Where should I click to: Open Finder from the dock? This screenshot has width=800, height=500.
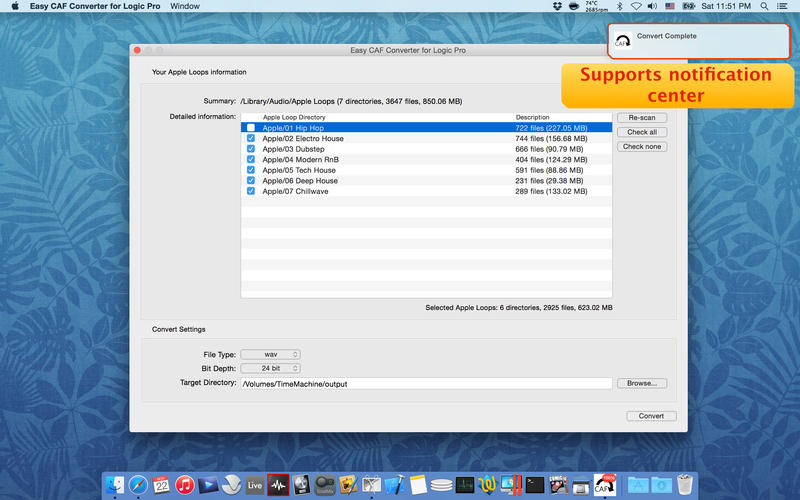tap(115, 484)
